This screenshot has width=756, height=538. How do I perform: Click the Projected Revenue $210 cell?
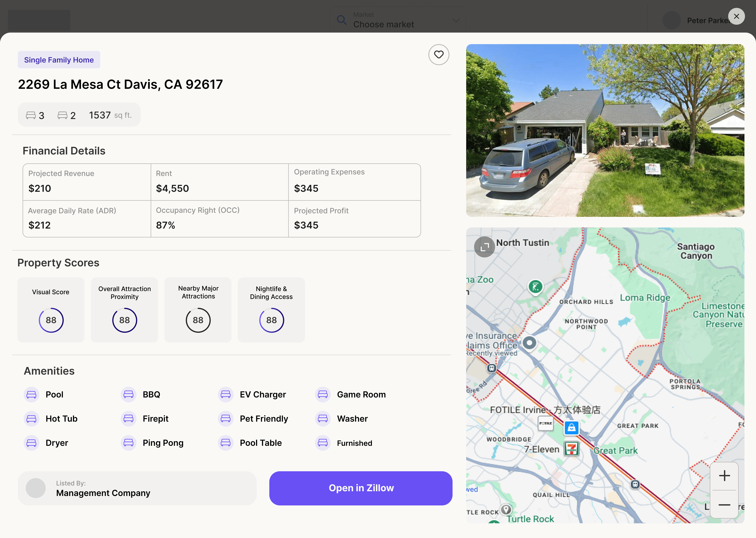87,182
